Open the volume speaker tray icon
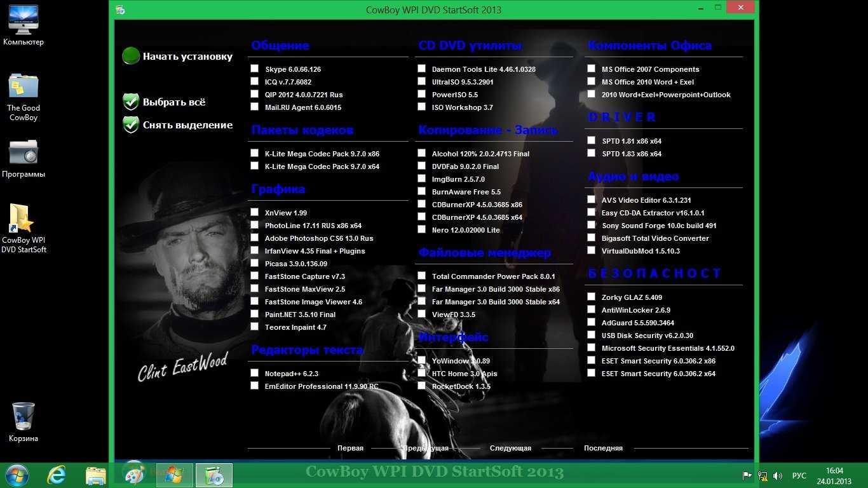868x488 pixels. 778,475
